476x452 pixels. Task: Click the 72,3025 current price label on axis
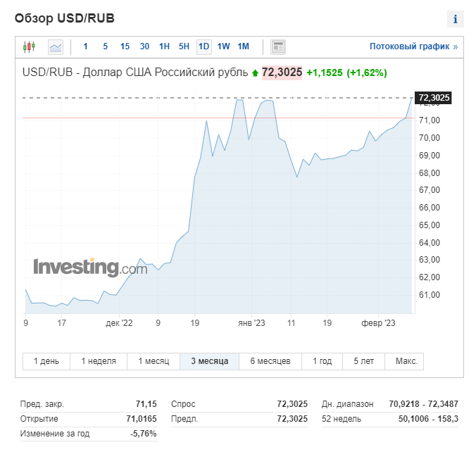point(434,98)
